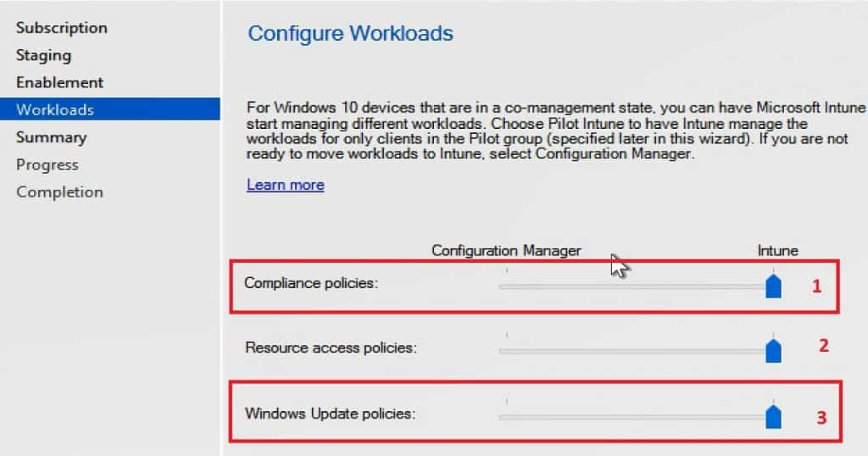
Task: Open the Learn more link
Action: [x=285, y=185]
